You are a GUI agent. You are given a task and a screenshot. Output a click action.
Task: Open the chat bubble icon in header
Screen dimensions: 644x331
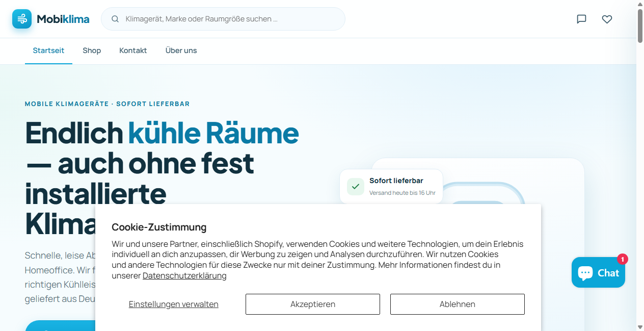(x=581, y=19)
